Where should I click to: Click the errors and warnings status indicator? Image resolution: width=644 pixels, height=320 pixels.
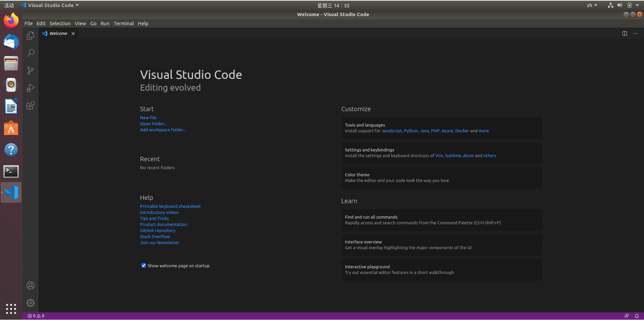pos(36,316)
